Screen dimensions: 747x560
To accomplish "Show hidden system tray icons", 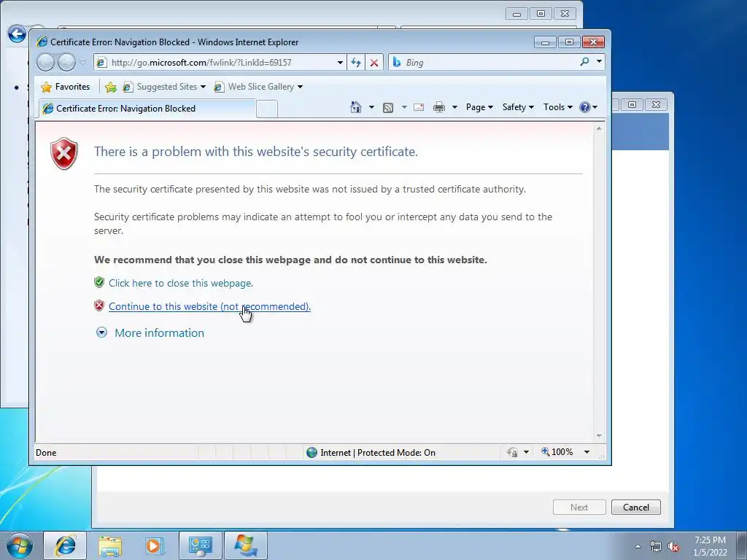I will click(x=638, y=546).
